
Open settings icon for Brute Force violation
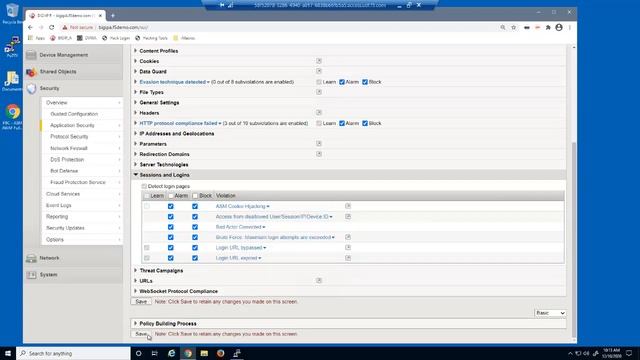(348, 237)
